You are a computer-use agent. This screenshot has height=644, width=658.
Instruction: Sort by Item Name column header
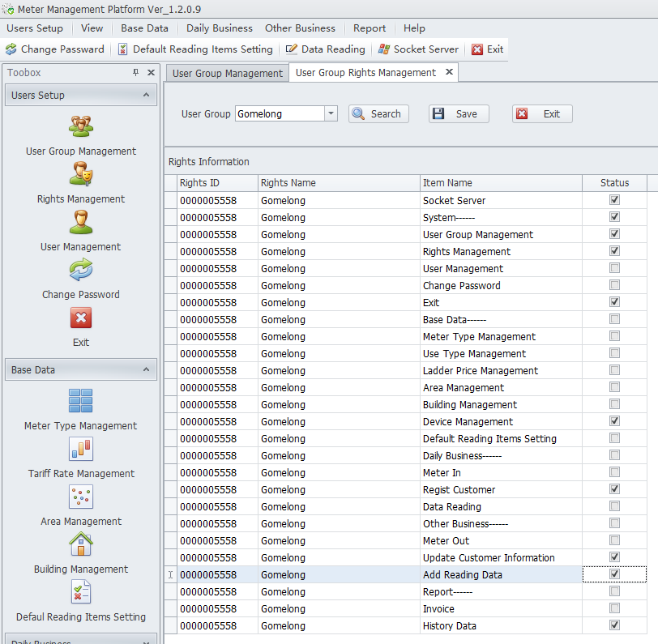[501, 183]
